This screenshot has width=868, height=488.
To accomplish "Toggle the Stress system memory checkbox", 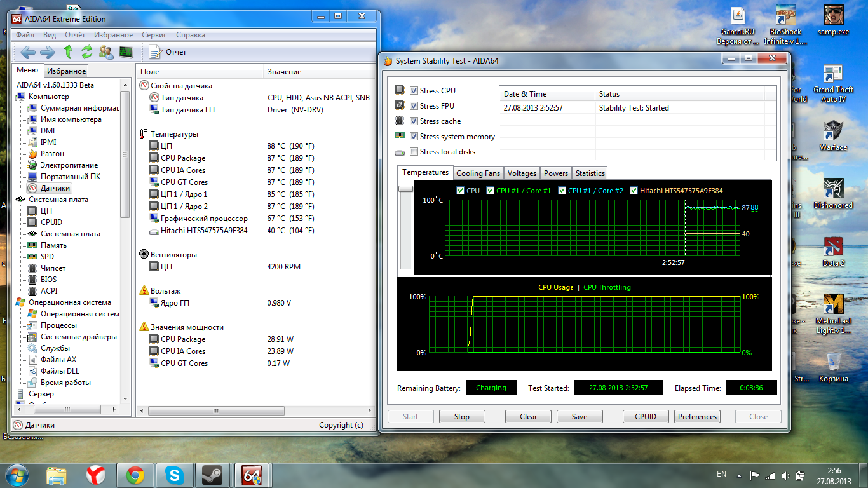I will (414, 137).
